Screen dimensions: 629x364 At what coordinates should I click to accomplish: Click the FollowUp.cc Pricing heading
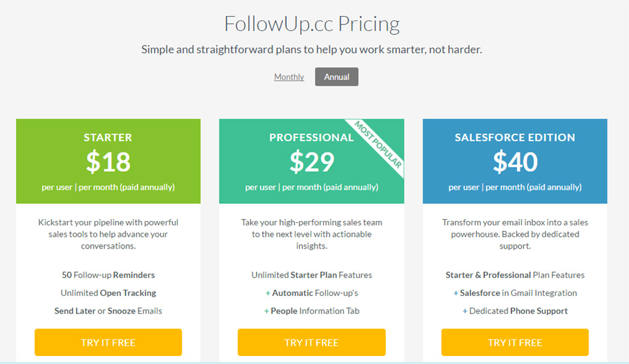pyautogui.click(x=312, y=24)
